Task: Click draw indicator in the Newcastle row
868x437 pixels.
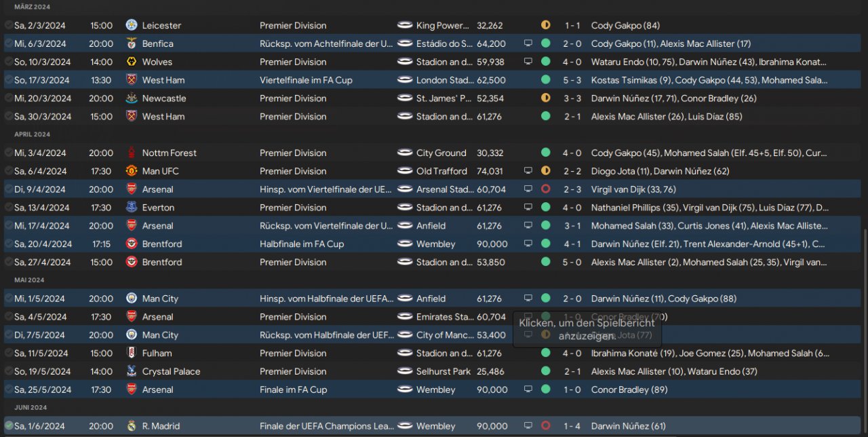Action: [x=546, y=98]
